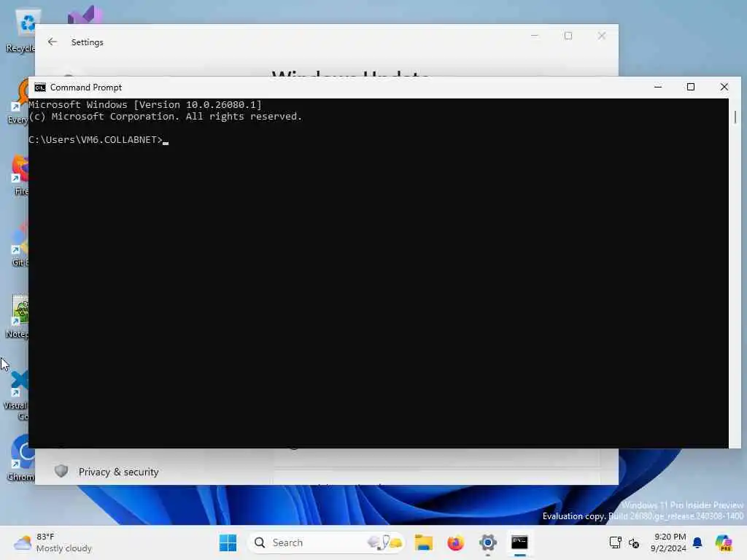
Task: Launch Firefox from the taskbar
Action: [455, 542]
